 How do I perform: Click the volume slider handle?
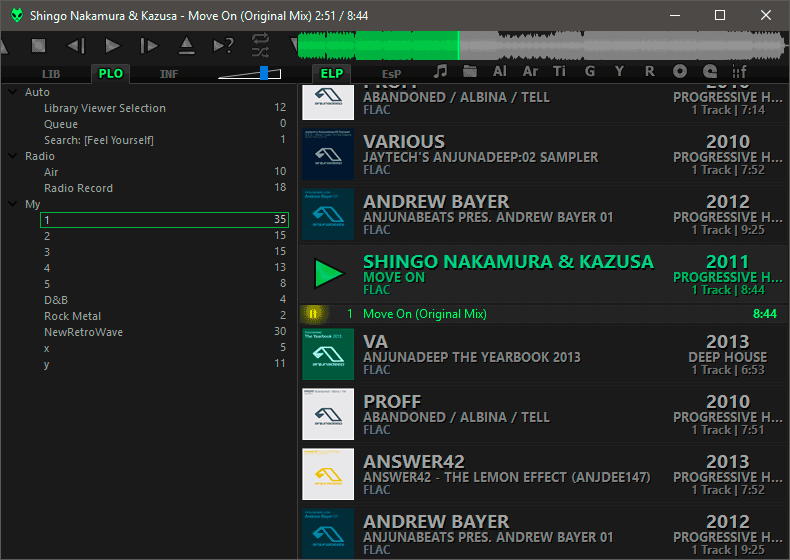pyautogui.click(x=264, y=73)
